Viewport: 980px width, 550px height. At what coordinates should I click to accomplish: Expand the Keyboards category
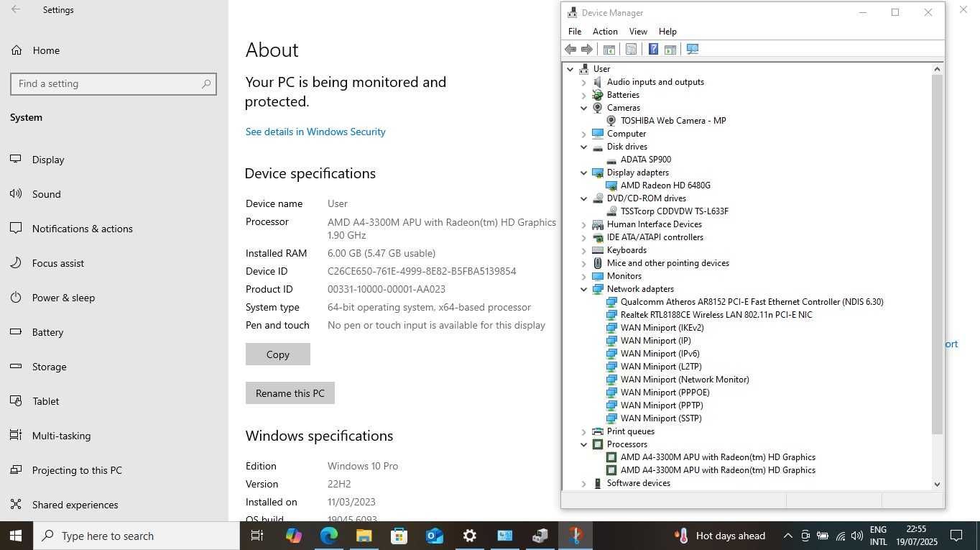[584, 250]
